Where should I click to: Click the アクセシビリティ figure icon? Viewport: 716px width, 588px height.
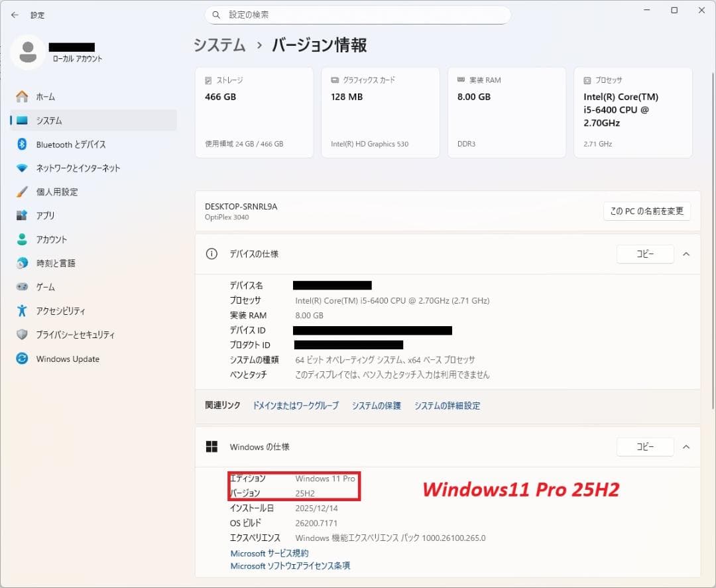(22, 311)
